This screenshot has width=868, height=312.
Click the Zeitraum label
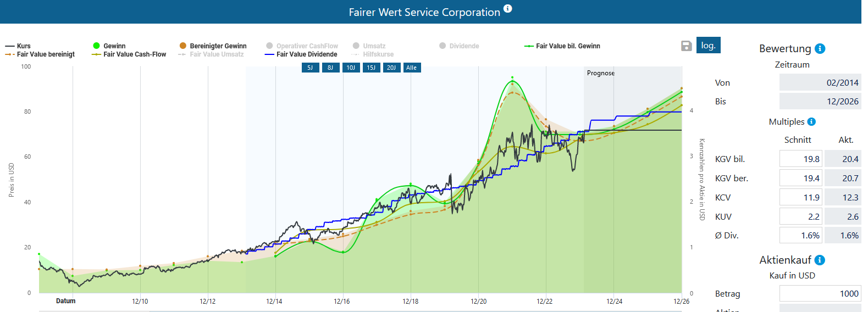tap(792, 65)
